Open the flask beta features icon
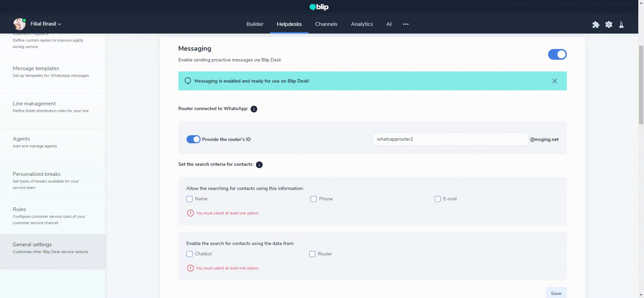Viewport: 644px width, 298px height. point(621,24)
